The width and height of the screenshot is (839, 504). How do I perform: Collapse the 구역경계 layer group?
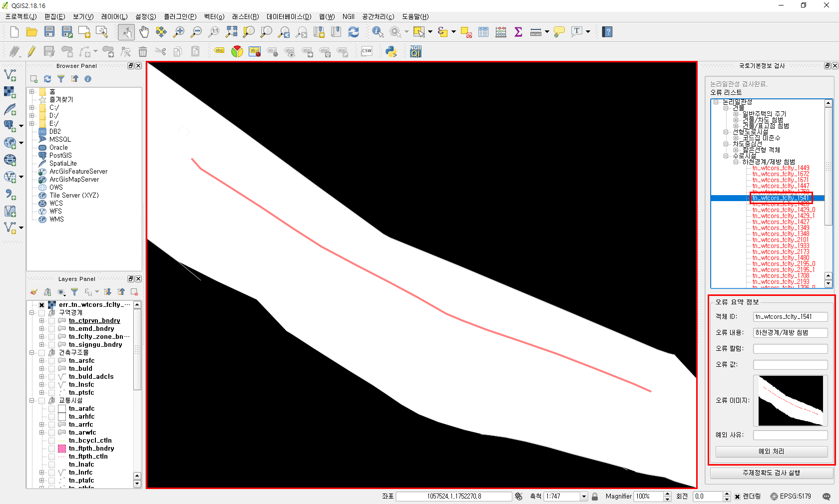[32, 313]
